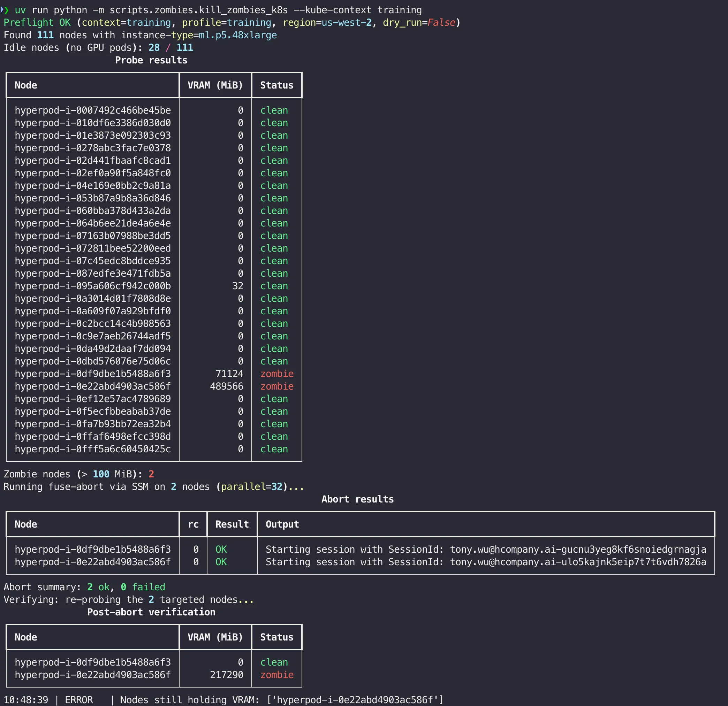Click node hyperpod-i-053b87a9b8a36d846
Screen dimensions: 728x706
pos(93,198)
